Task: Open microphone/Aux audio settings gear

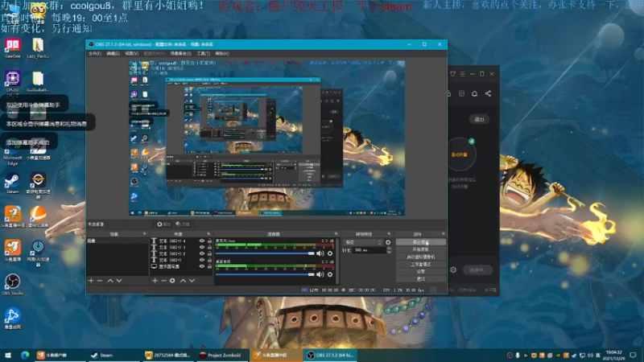Action: 330,253
